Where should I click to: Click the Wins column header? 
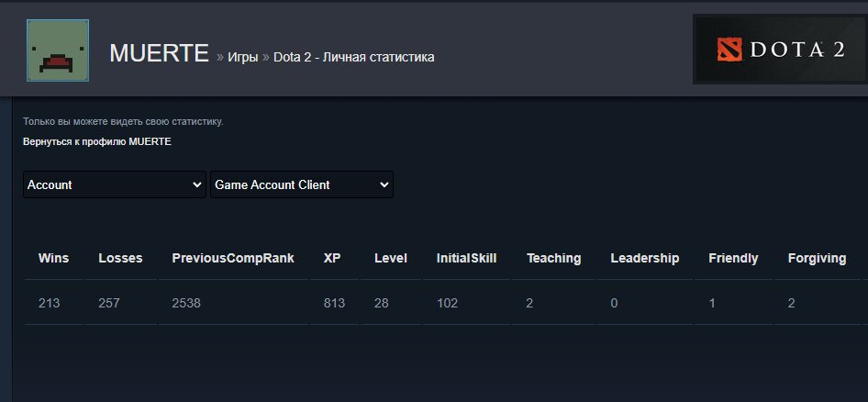[x=54, y=258]
